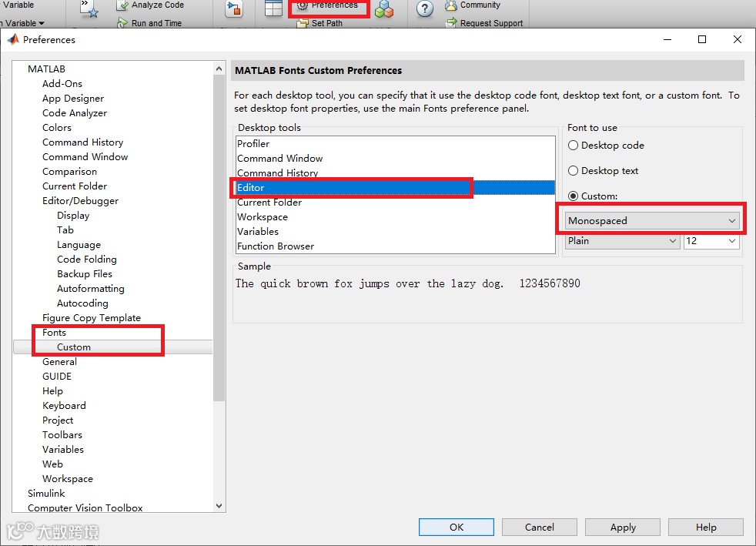
Task: Open the GUIDE preferences tree item
Action: coord(56,377)
